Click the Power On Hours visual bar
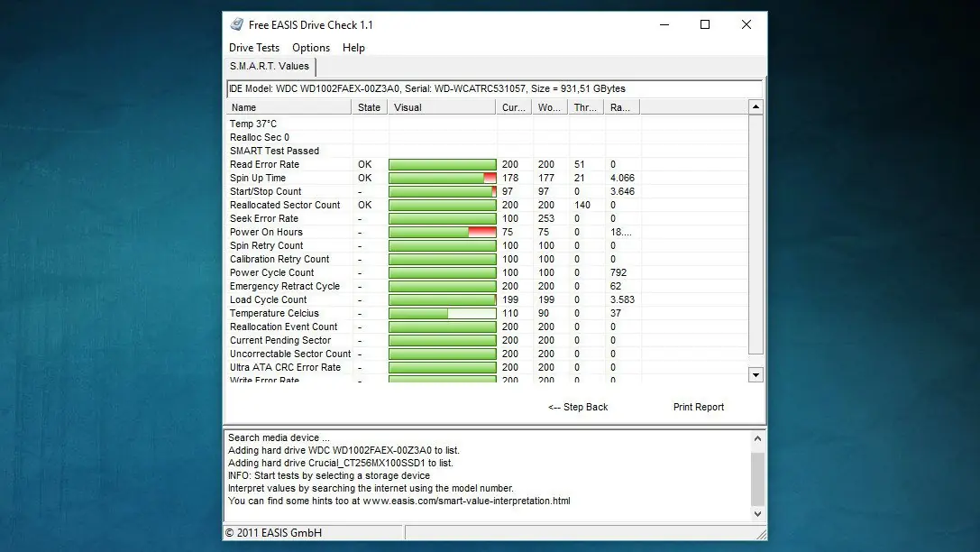Image resolution: width=980 pixels, height=552 pixels. click(443, 232)
